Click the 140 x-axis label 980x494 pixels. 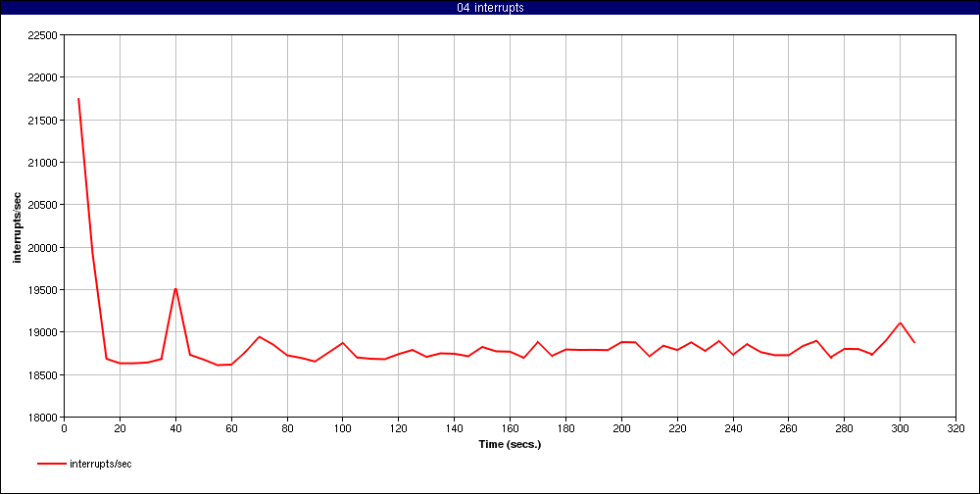pyautogui.click(x=454, y=429)
